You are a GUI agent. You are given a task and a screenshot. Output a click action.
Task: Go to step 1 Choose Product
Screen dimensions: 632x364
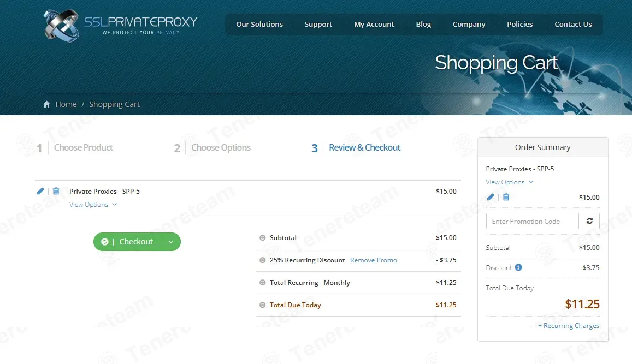(75, 148)
